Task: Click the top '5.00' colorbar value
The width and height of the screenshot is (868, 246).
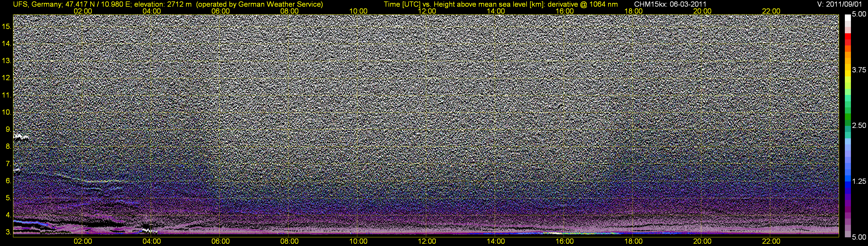Action: [859, 14]
